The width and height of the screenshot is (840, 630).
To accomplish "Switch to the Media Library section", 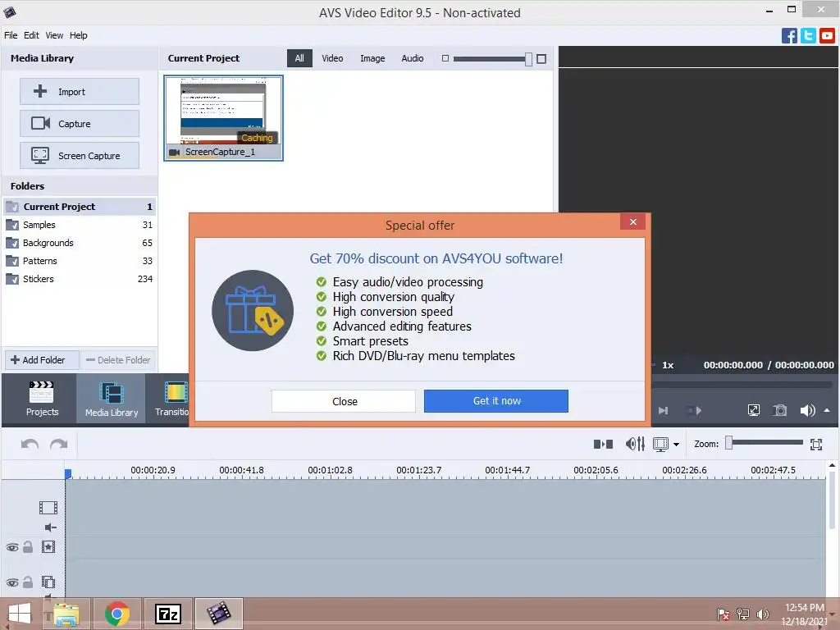I will [112, 399].
